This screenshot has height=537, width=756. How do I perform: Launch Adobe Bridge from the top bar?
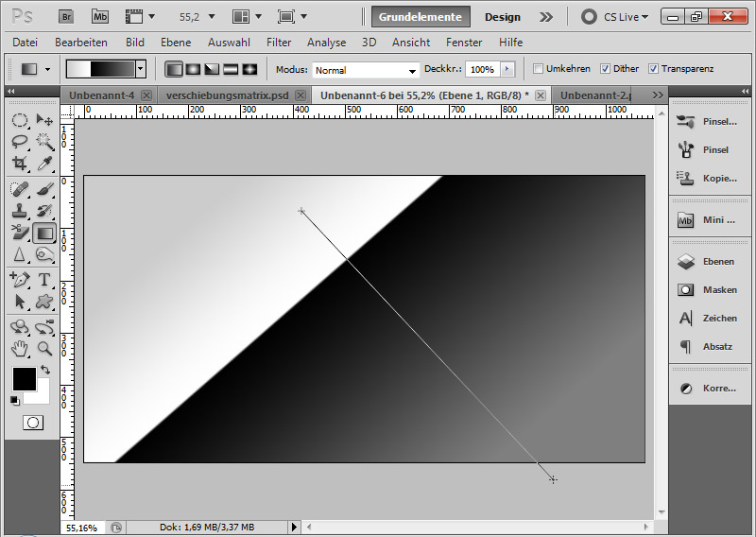coord(66,16)
